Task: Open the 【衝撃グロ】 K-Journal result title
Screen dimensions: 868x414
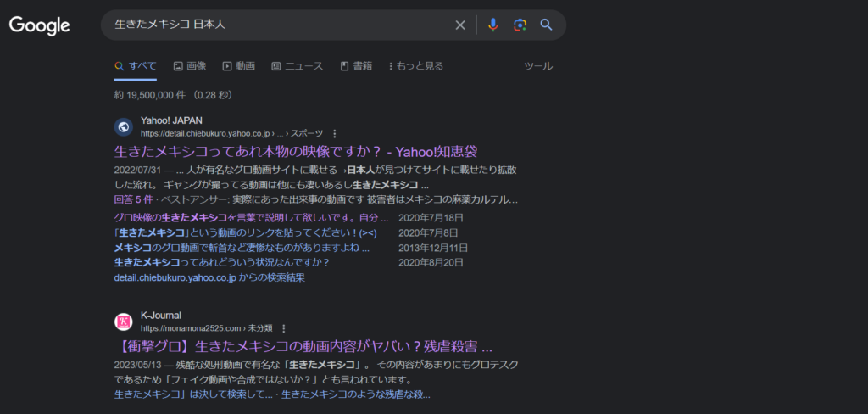Action: 303,347
